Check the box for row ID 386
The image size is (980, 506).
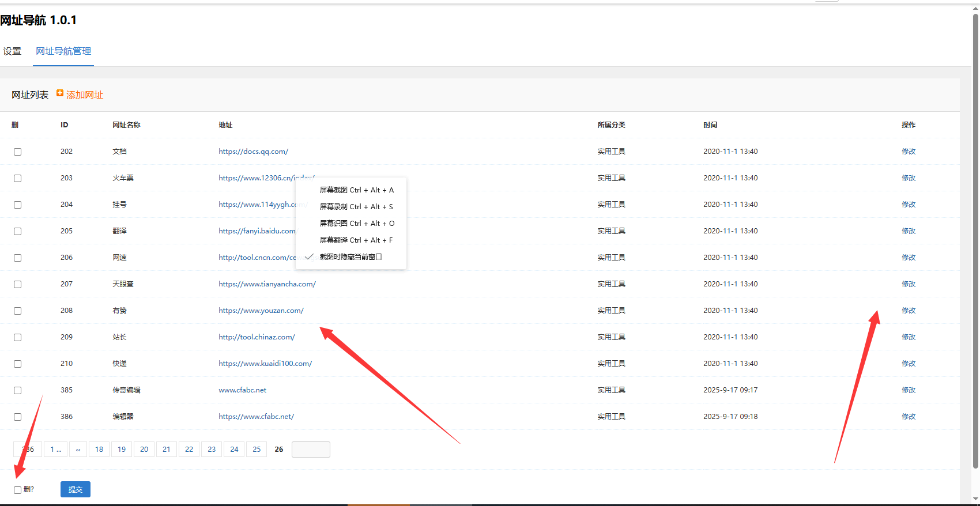click(x=18, y=417)
